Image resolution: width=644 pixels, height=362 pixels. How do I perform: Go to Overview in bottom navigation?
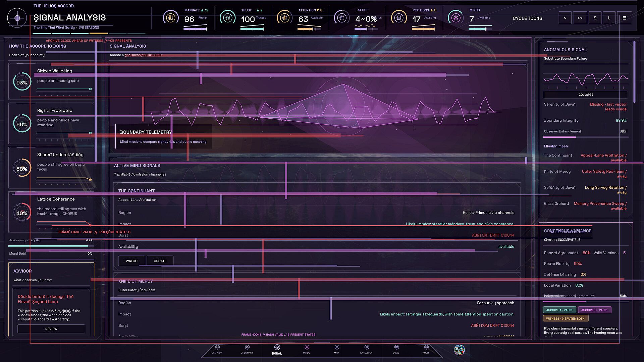217,350
